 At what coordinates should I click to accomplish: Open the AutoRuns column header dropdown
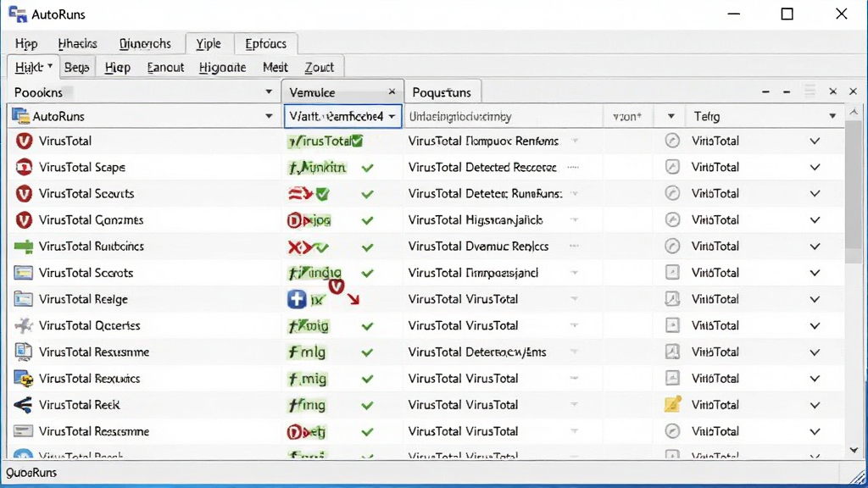pyautogui.click(x=269, y=116)
